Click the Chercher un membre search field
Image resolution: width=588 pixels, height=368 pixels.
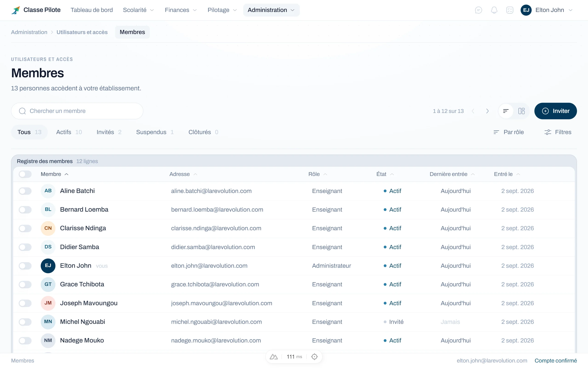77,111
